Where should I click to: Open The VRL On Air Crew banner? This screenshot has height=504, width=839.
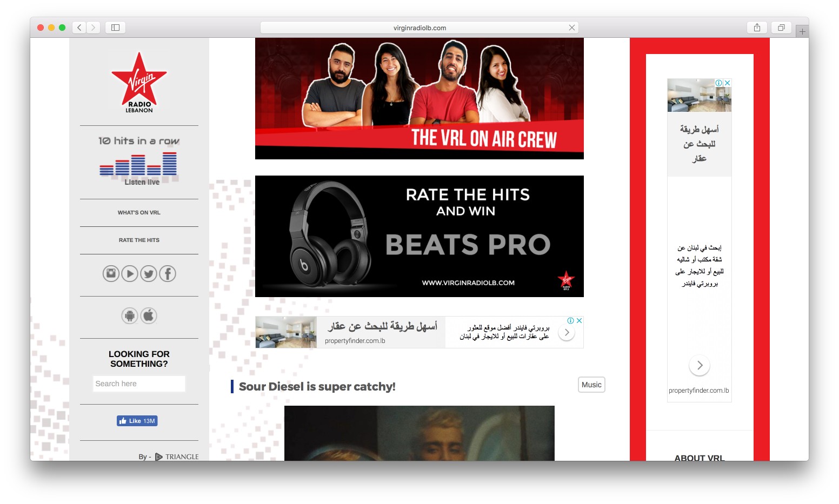point(419,98)
